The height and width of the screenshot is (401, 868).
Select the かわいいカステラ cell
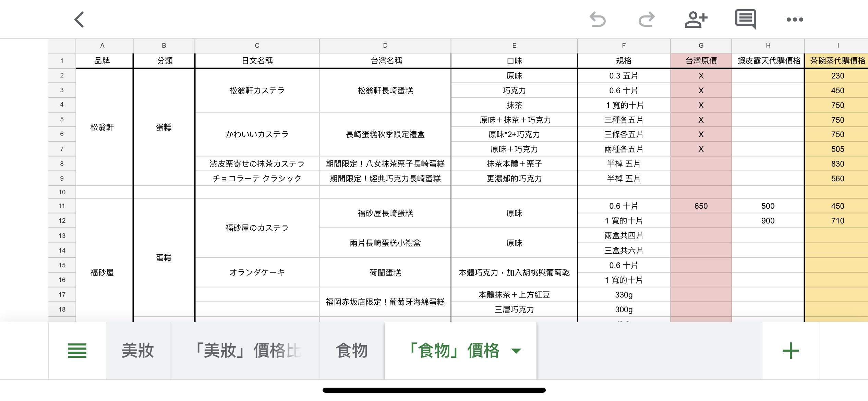coord(257,134)
